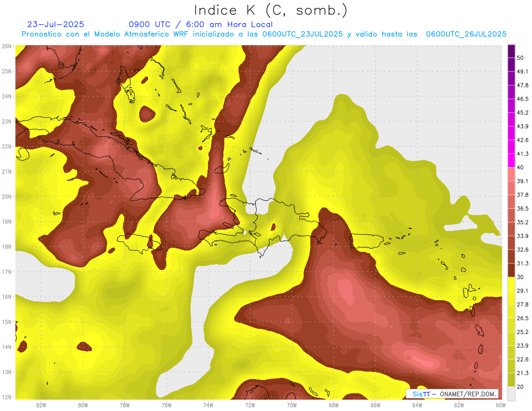Viewport: 532px width, 411px height.
Task: Click the 70W longitude label
Action: coord(292,405)
